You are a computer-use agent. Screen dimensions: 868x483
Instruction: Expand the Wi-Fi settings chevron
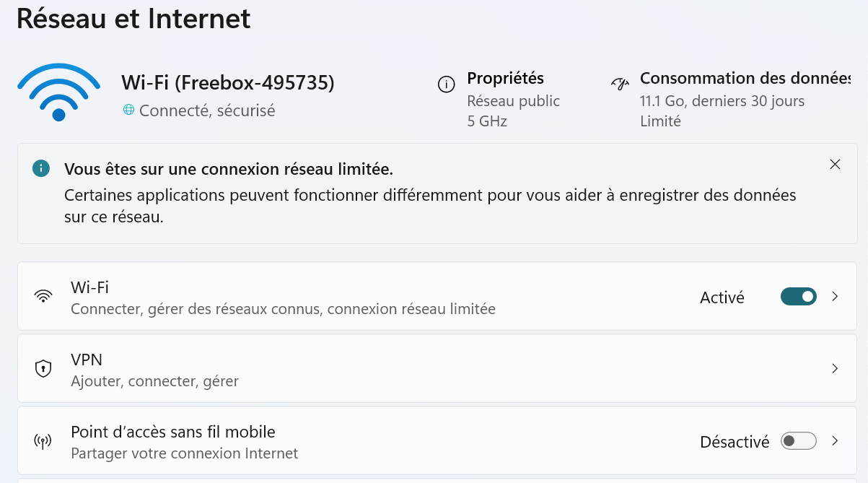tap(835, 296)
